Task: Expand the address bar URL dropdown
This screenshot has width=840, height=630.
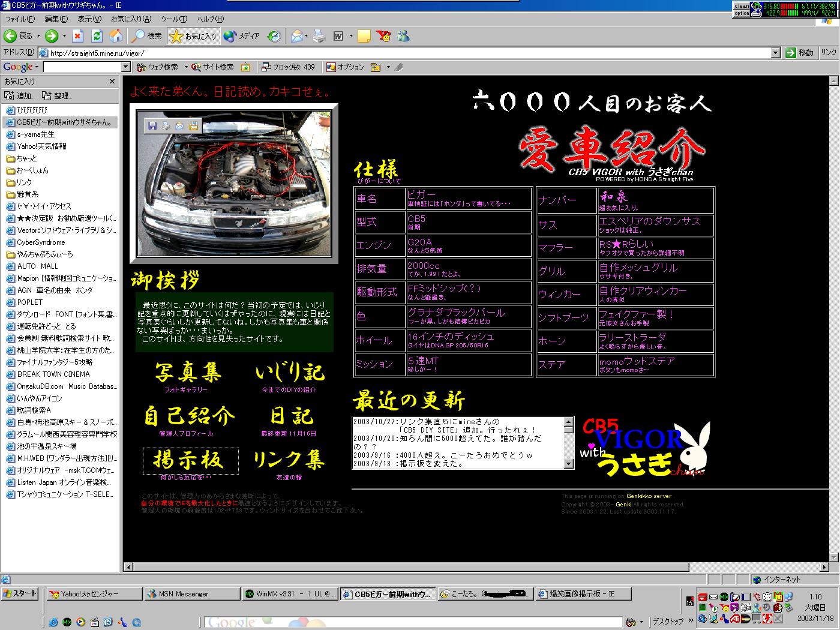Action: 775,53
